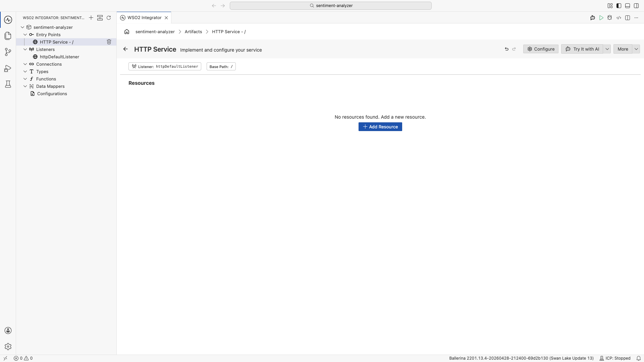Show the overview layout icon in sidebar header
Screen dimensions: 644x362
click(x=100, y=18)
